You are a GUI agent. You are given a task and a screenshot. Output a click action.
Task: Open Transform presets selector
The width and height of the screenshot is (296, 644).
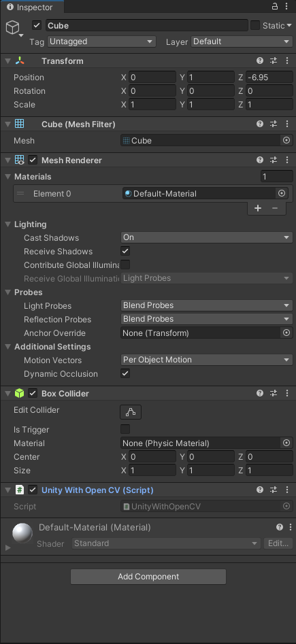coord(274,61)
